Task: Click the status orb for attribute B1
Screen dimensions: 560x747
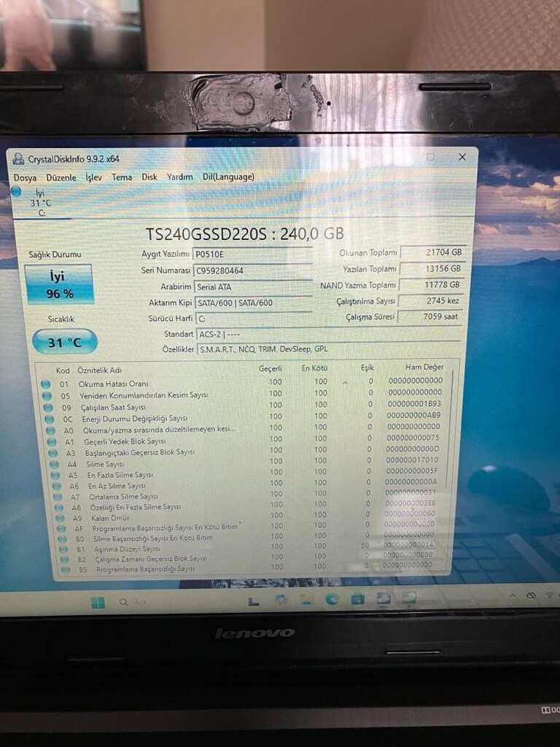Action: pyautogui.click(x=63, y=549)
